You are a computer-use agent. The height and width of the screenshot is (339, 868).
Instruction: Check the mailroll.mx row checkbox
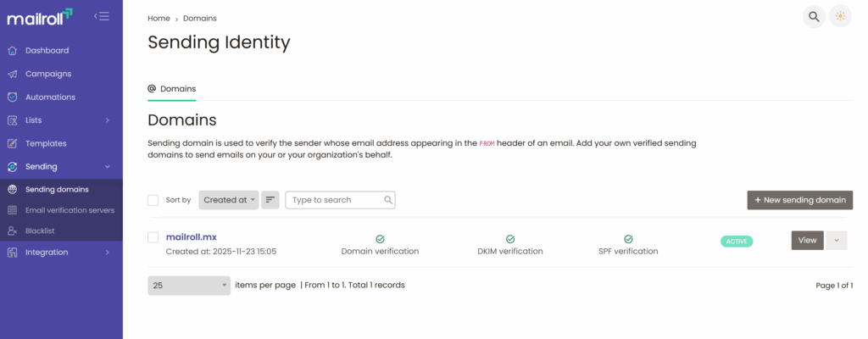tap(153, 237)
